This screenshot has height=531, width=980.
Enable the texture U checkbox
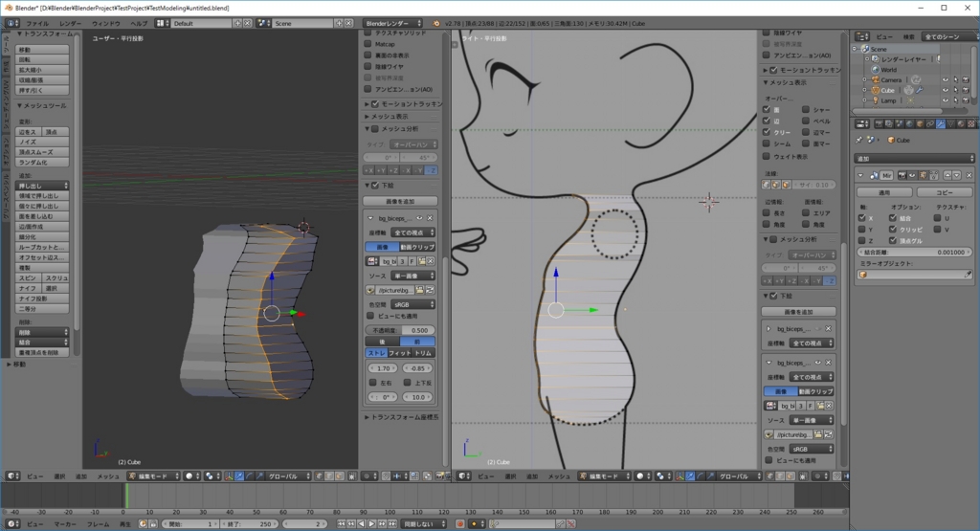click(937, 218)
